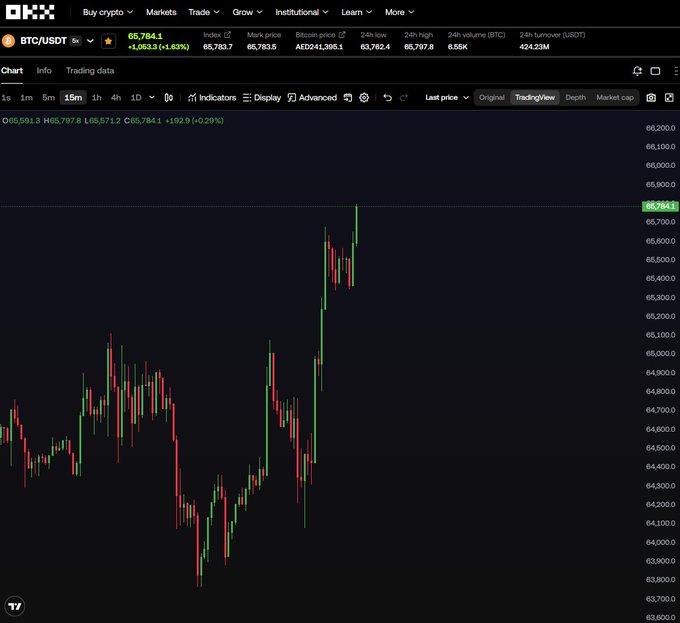The image size is (680, 623).
Task: Click the 24h high value 65,797.8
Action: tap(418, 47)
